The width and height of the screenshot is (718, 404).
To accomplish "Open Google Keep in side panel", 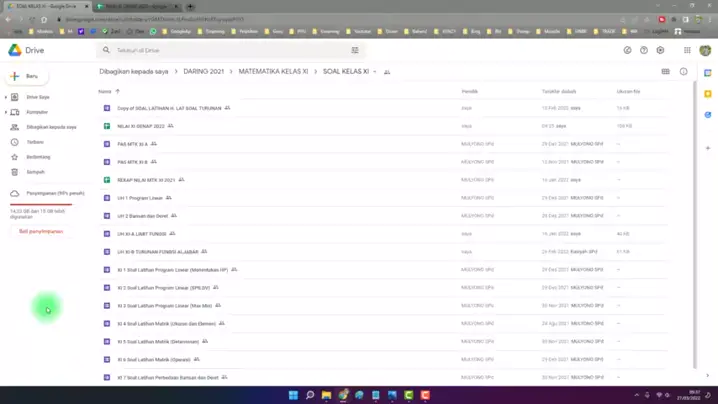I will [x=709, y=96].
